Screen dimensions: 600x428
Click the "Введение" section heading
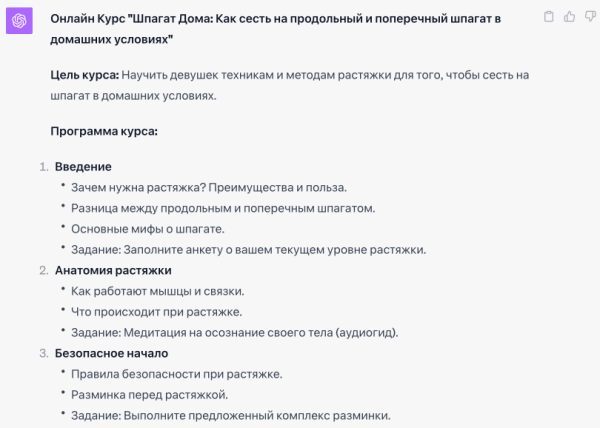(x=83, y=166)
